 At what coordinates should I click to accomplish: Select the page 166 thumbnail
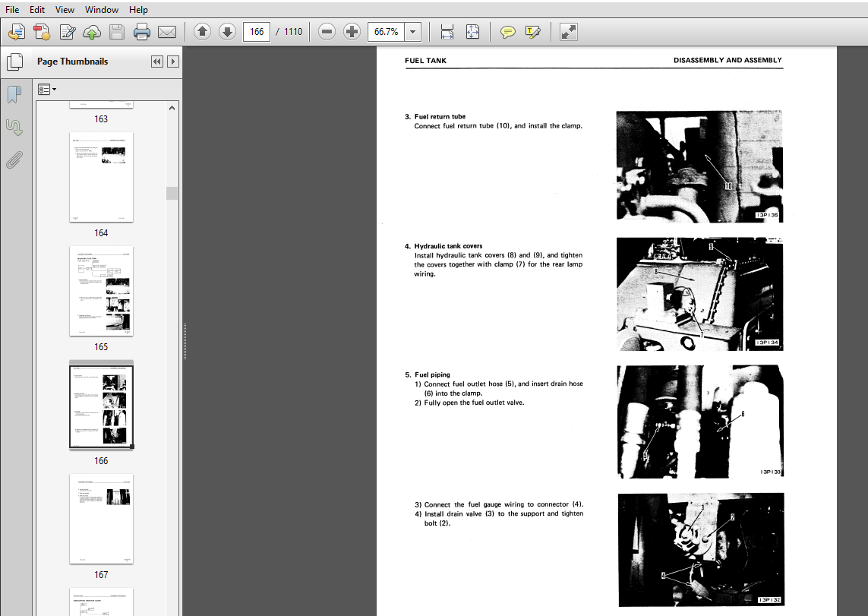(x=101, y=405)
